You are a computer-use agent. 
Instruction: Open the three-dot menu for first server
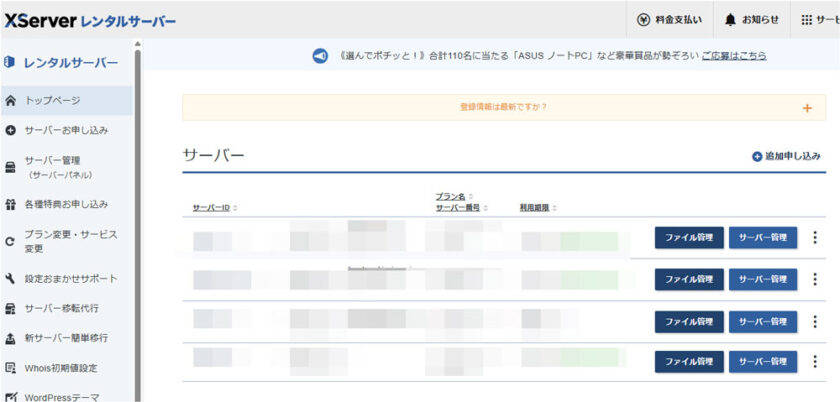click(x=814, y=238)
